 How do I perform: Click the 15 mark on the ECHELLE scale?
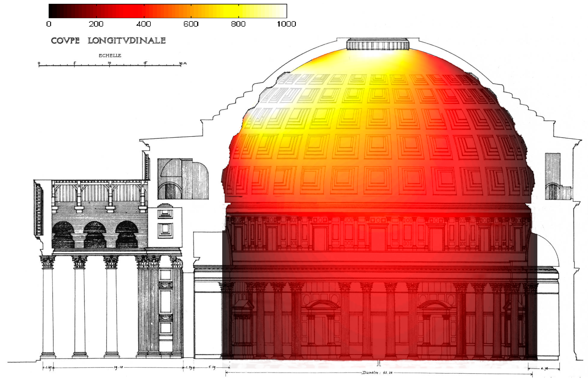(x=145, y=63)
